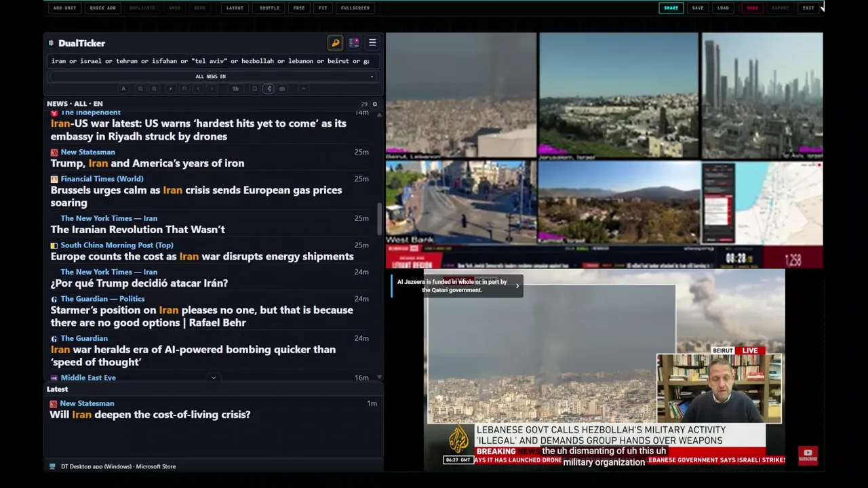Click the SAVE button
This screenshot has height=488, width=868.
coord(698,8)
